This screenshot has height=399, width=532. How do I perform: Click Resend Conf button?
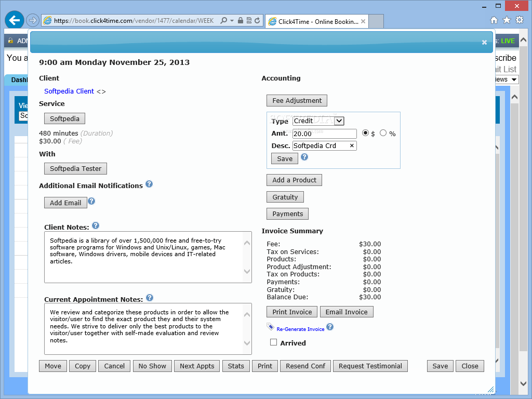tap(305, 366)
